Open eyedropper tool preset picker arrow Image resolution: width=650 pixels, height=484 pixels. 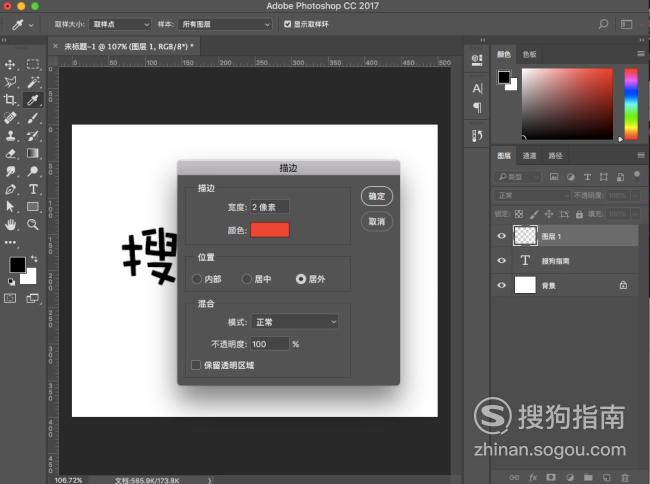click(x=31, y=25)
